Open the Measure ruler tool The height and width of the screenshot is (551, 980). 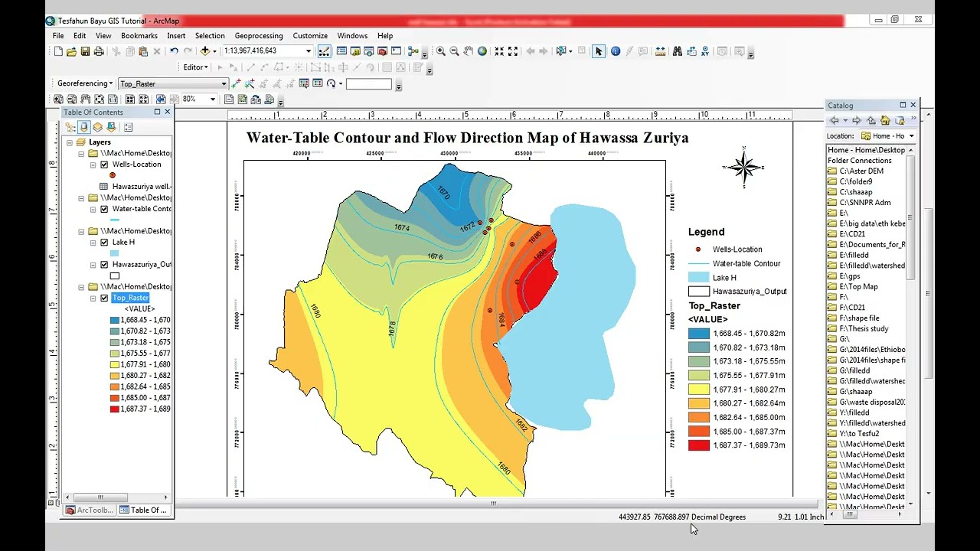(660, 51)
